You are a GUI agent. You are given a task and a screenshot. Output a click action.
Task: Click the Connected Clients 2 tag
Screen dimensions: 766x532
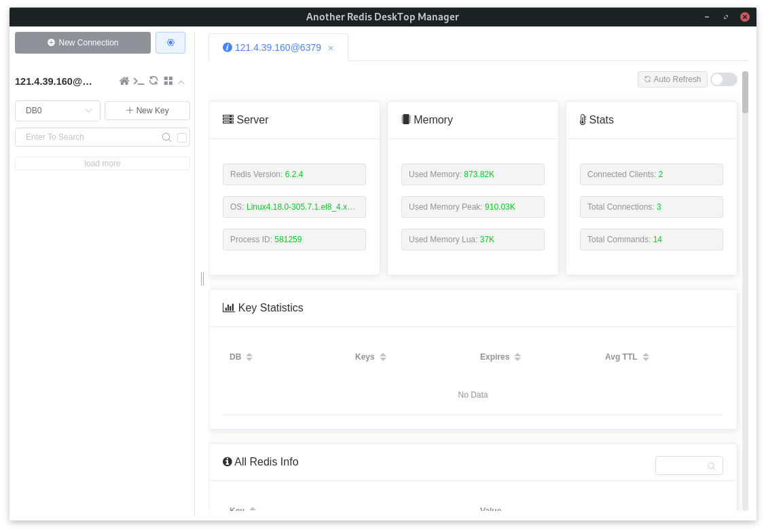click(651, 174)
